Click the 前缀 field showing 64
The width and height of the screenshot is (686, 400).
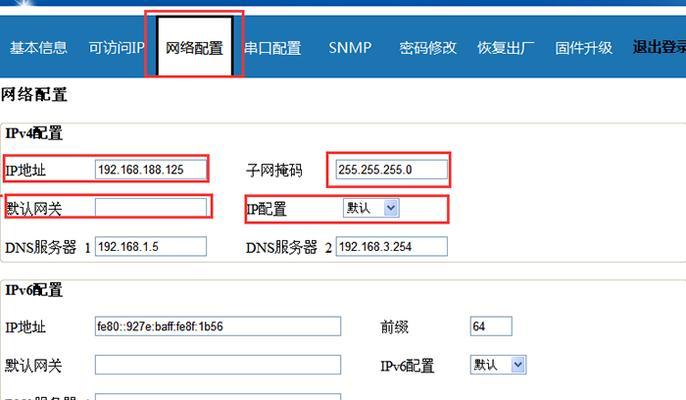coord(491,326)
